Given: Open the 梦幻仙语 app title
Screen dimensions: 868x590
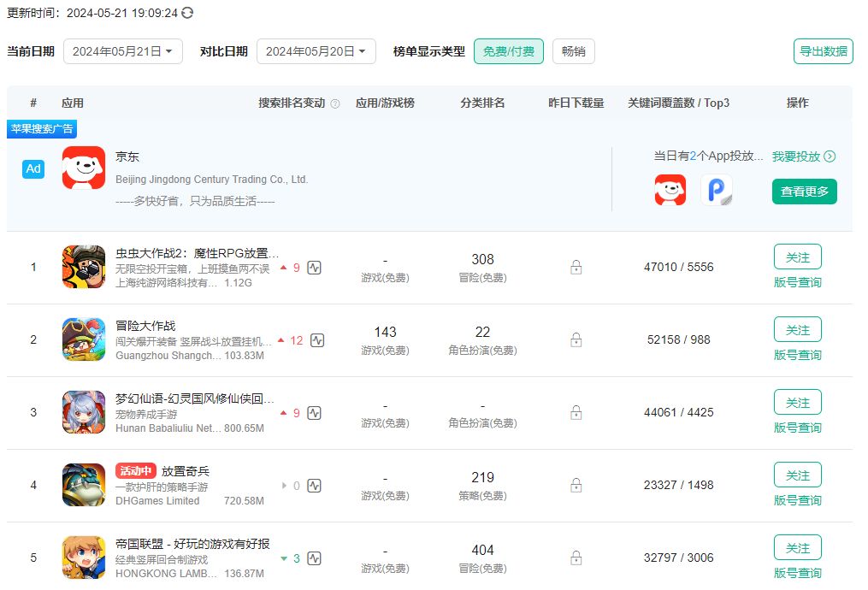Looking at the screenshot, I should 194,398.
